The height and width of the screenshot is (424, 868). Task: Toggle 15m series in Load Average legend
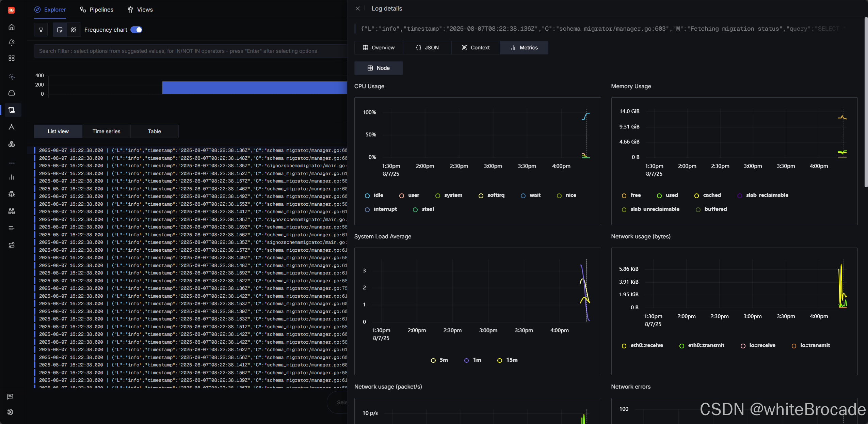pos(508,360)
